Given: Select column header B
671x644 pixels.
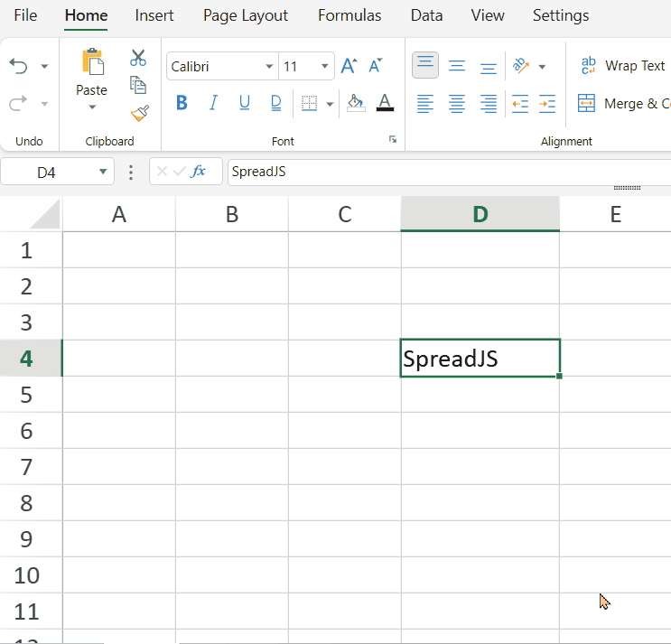Looking at the screenshot, I should click(232, 214).
